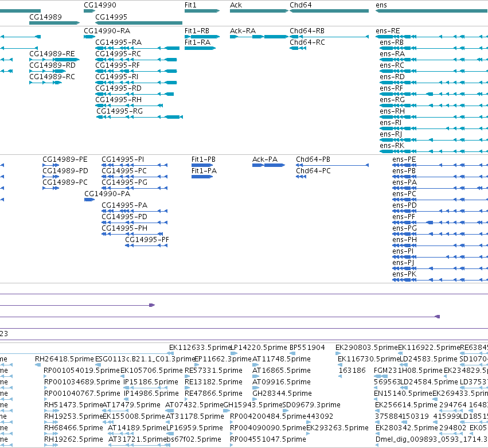This screenshot has width=488, height=448.
Task: Click protein label CG14995-PG
Action: tap(124, 182)
